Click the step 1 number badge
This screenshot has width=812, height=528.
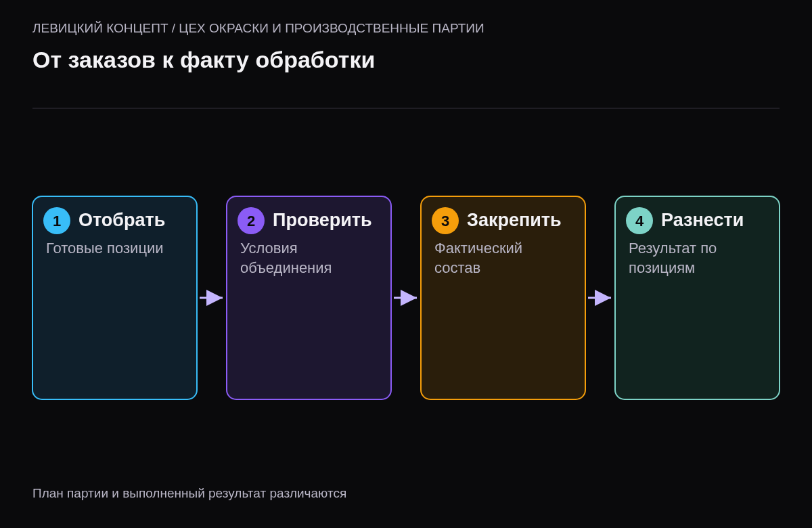coord(57,221)
